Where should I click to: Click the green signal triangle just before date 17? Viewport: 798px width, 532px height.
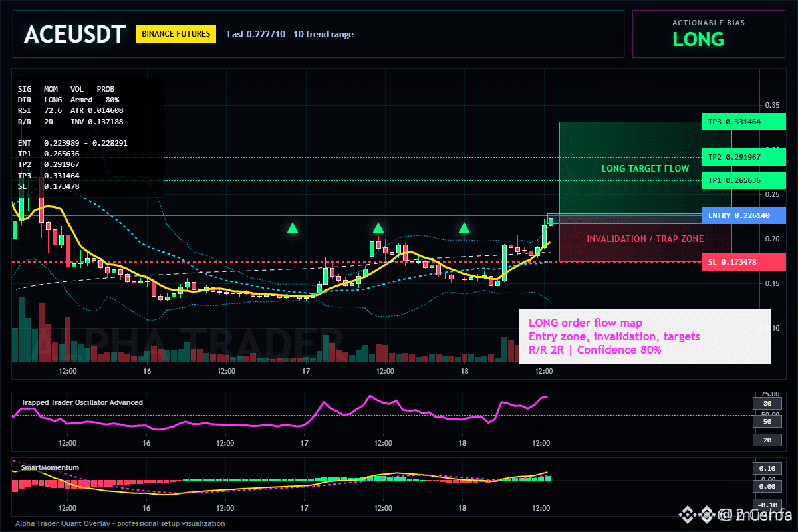coord(293,228)
